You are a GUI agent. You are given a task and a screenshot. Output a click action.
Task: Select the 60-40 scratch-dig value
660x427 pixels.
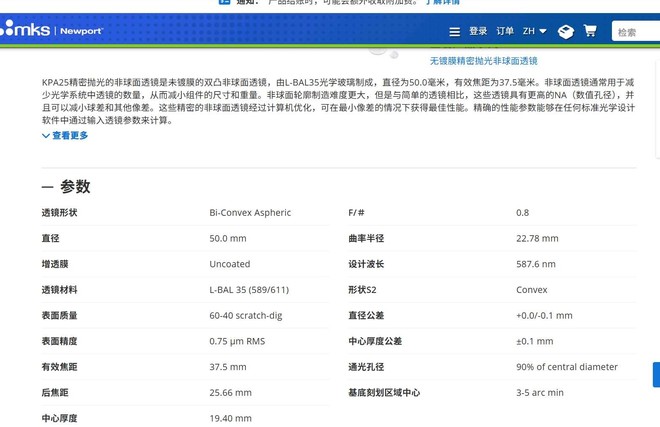coord(246,315)
